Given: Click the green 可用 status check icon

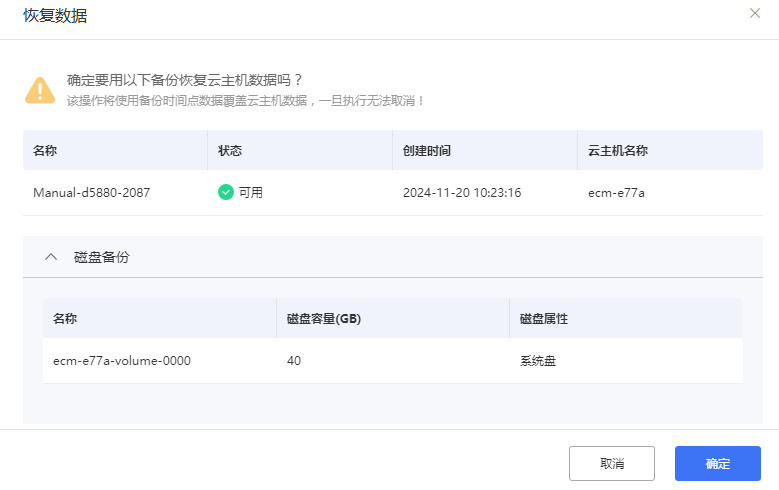Looking at the screenshot, I should tap(226, 192).
